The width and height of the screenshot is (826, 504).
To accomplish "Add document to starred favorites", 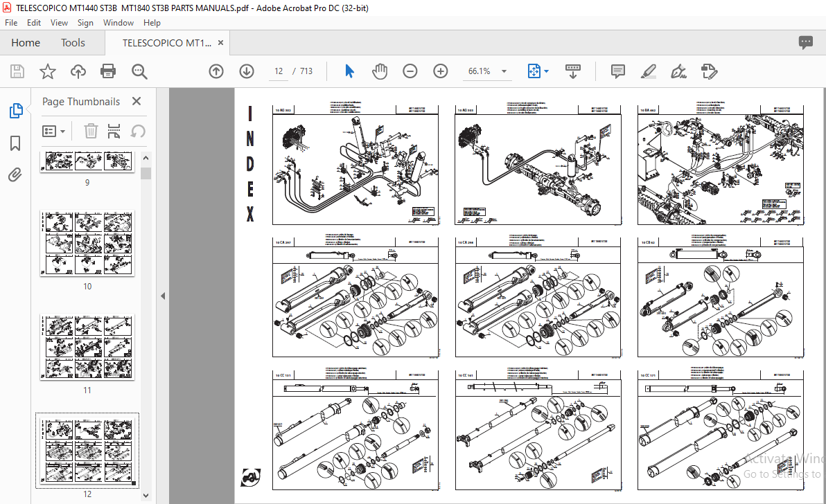I will pos(47,71).
